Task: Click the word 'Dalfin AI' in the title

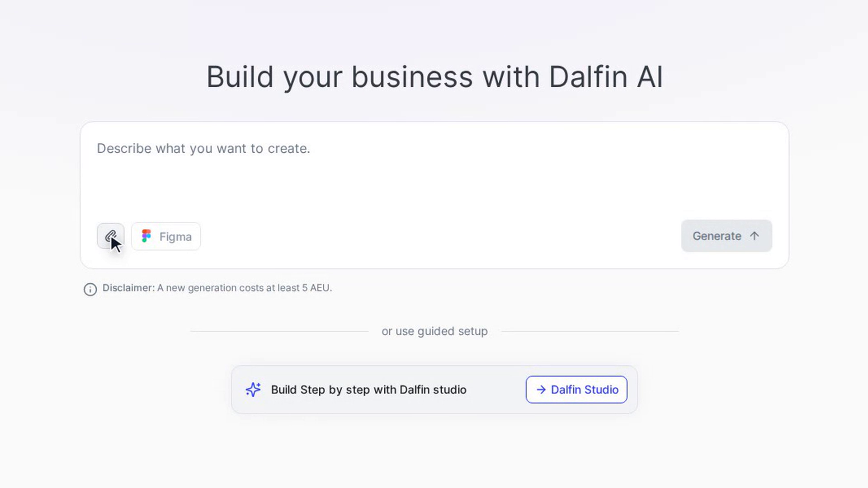Action: (x=606, y=77)
